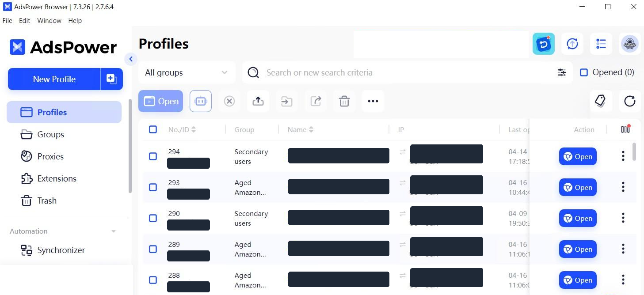Open kebab menu for profile 294
The image size is (644, 295).
click(x=623, y=156)
